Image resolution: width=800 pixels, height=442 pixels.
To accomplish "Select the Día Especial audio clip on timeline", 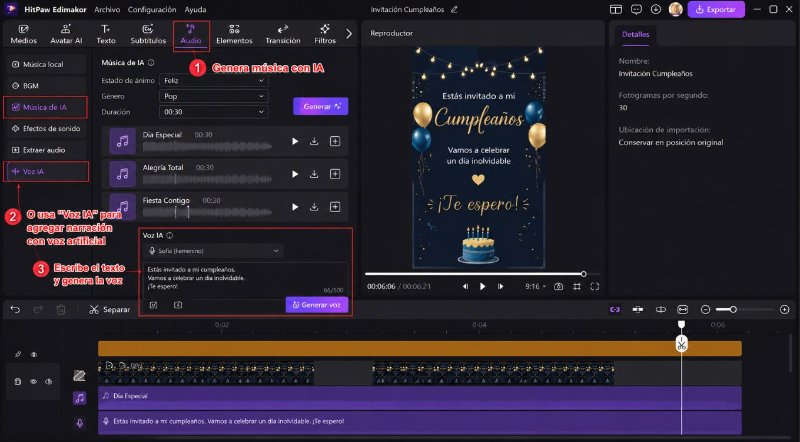I will 419,398.
